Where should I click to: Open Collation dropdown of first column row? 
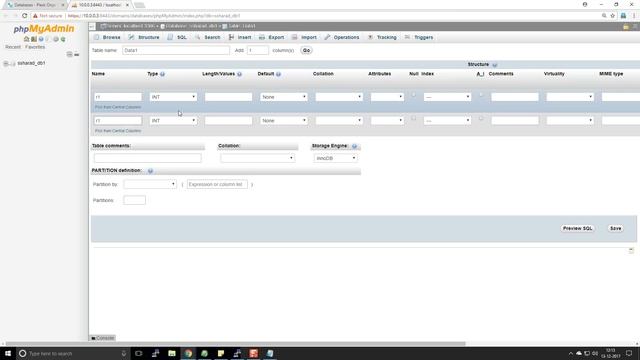(339, 97)
